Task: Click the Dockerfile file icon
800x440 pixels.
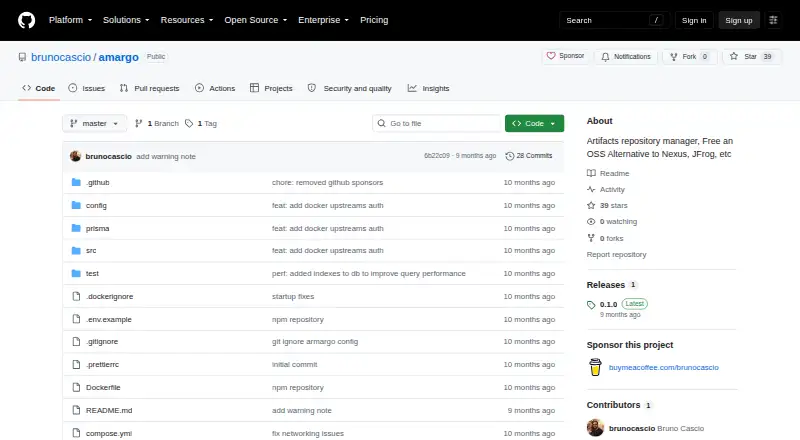Action: click(x=76, y=387)
